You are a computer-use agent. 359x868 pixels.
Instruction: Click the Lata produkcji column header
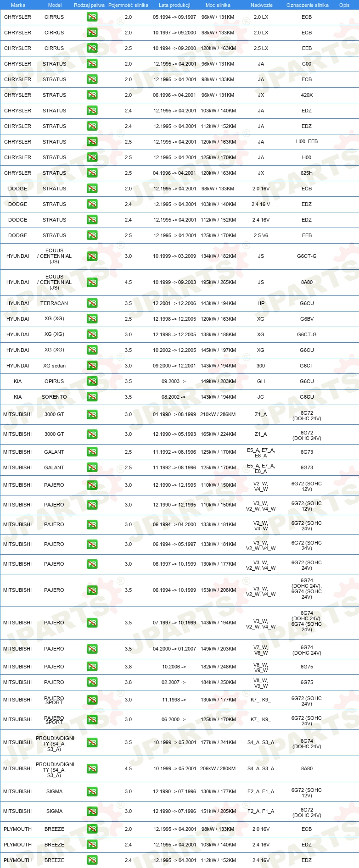click(x=174, y=5)
